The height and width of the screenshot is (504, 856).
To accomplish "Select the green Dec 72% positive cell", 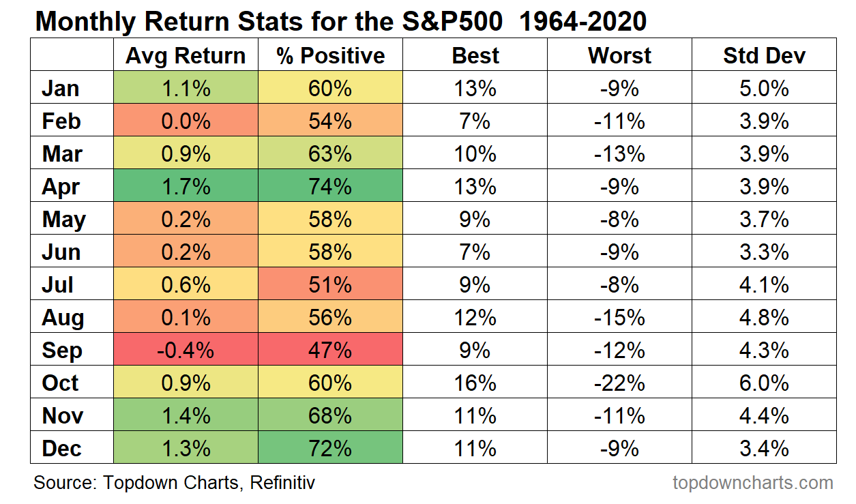I will (331, 449).
